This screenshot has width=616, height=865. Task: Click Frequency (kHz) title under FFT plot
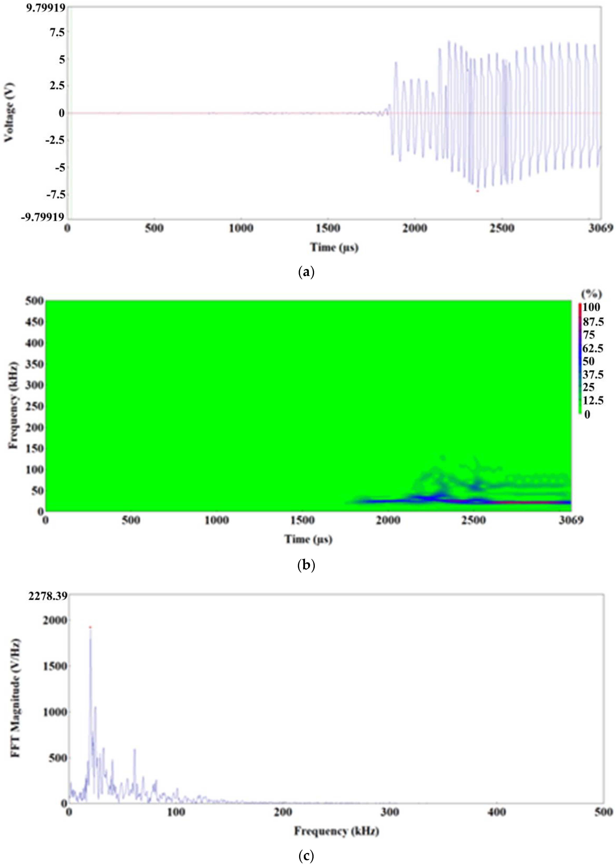pyautogui.click(x=336, y=831)
